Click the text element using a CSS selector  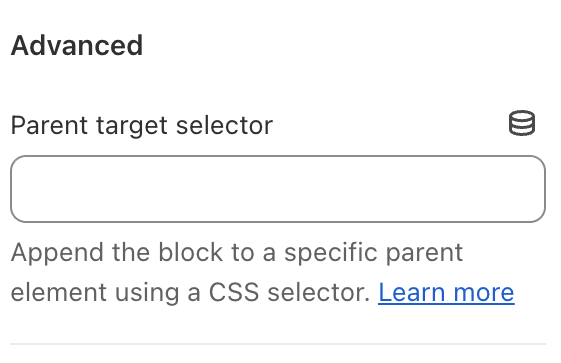coord(190,293)
